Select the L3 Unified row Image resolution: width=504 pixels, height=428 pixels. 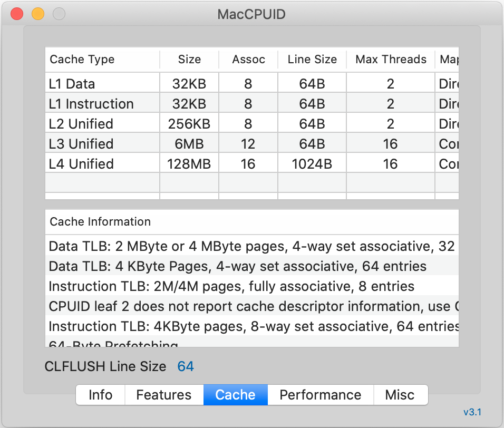(x=252, y=143)
